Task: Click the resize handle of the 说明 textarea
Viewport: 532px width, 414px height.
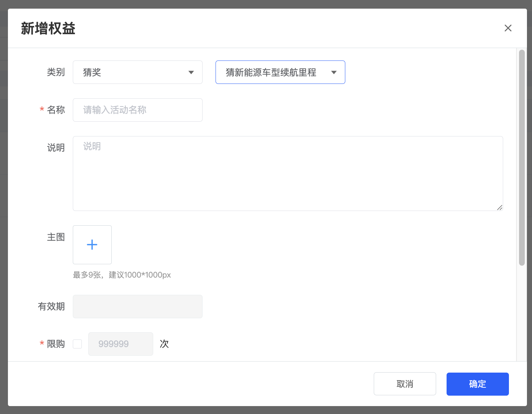Action: click(500, 207)
